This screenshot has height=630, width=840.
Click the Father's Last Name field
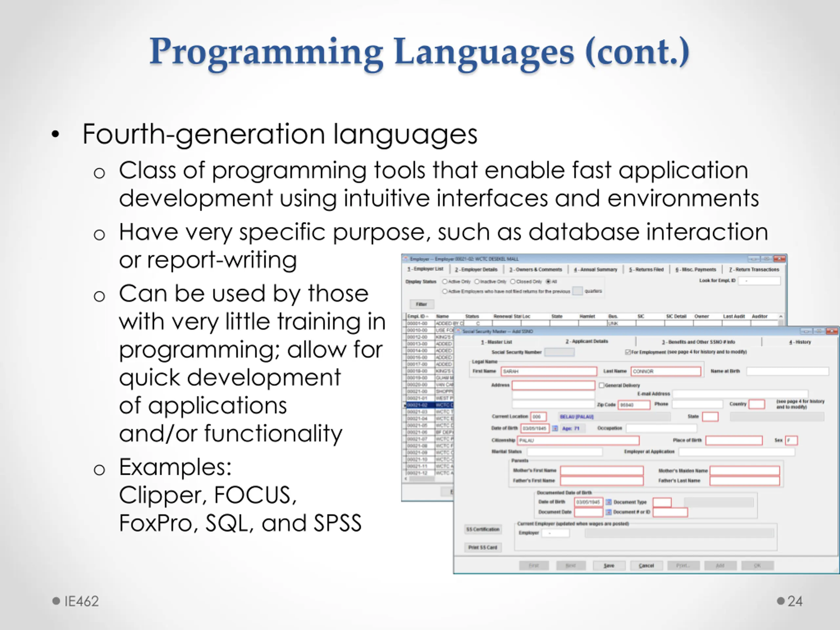point(745,481)
